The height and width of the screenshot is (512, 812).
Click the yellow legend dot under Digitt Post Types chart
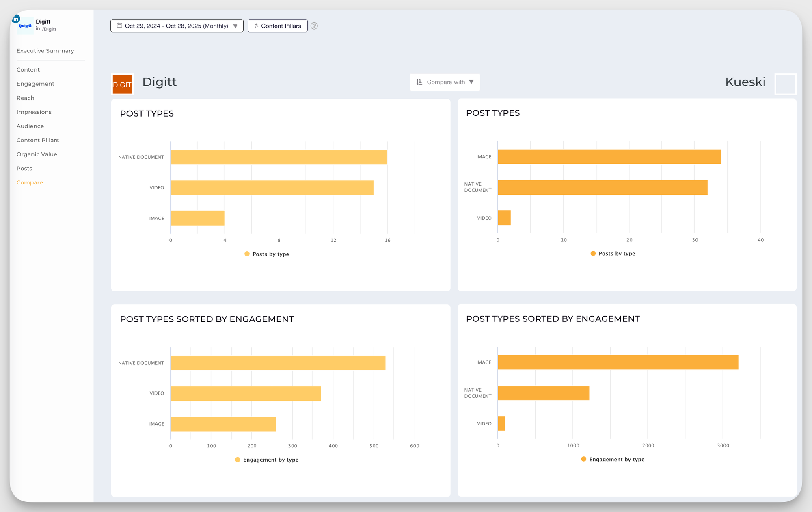(x=247, y=254)
